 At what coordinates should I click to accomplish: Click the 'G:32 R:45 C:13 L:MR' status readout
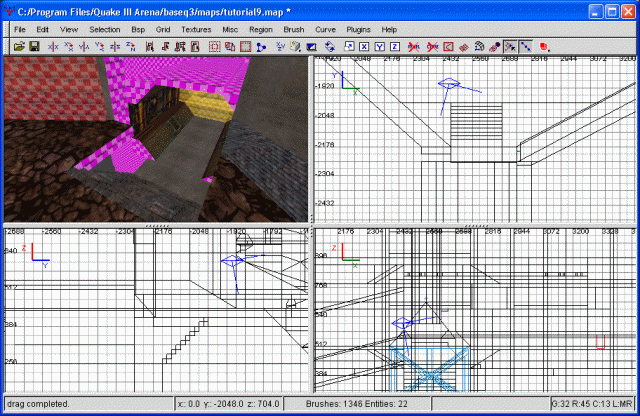[x=592, y=404]
